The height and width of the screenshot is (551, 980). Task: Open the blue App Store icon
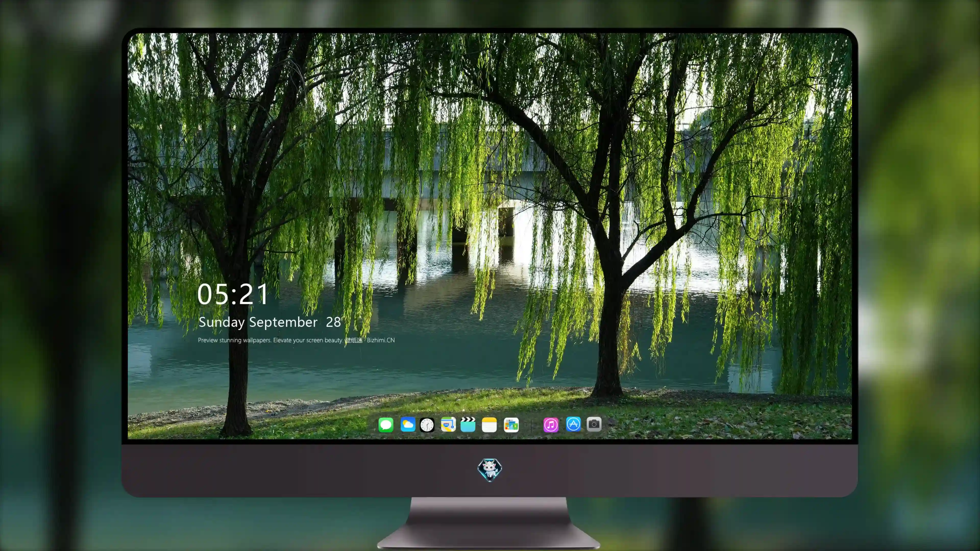(x=573, y=424)
